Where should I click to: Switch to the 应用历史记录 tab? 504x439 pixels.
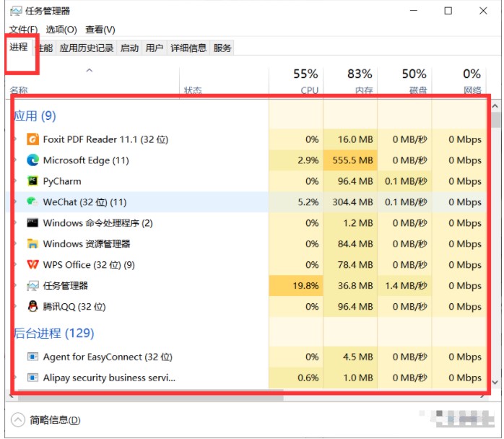87,48
